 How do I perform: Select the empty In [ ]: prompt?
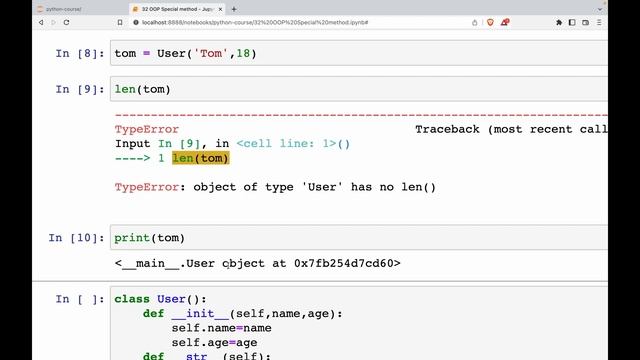80,299
